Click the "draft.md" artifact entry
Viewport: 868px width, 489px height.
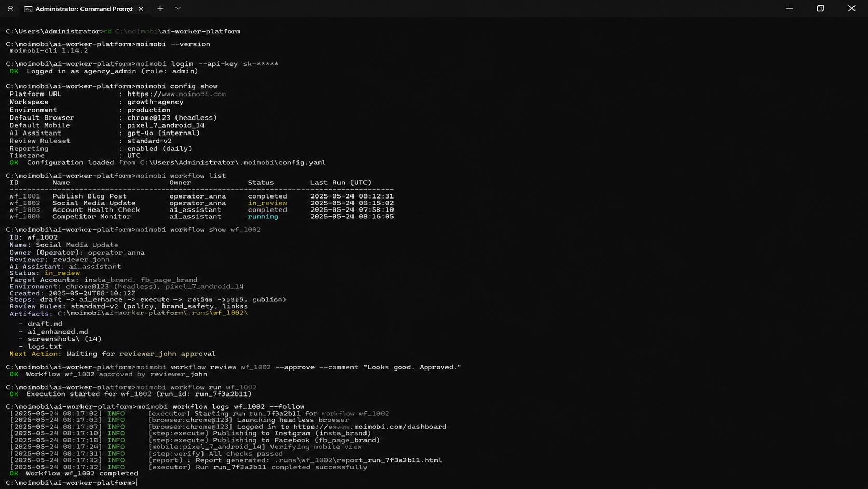coord(45,324)
